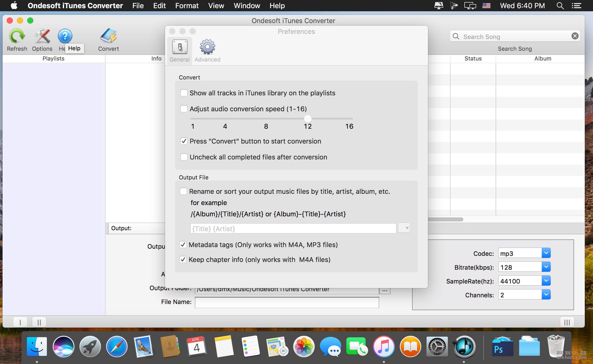The width and height of the screenshot is (593, 364).
Task: Open Finder from the Dock
Action: [x=37, y=347]
